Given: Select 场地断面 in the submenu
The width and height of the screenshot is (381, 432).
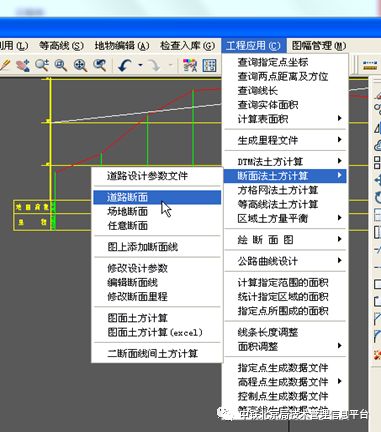Looking at the screenshot, I should (x=157, y=211).
